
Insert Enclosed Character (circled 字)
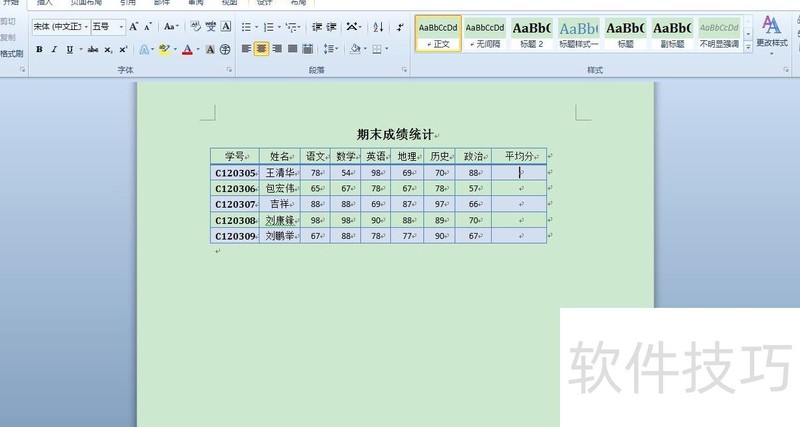[x=225, y=49]
